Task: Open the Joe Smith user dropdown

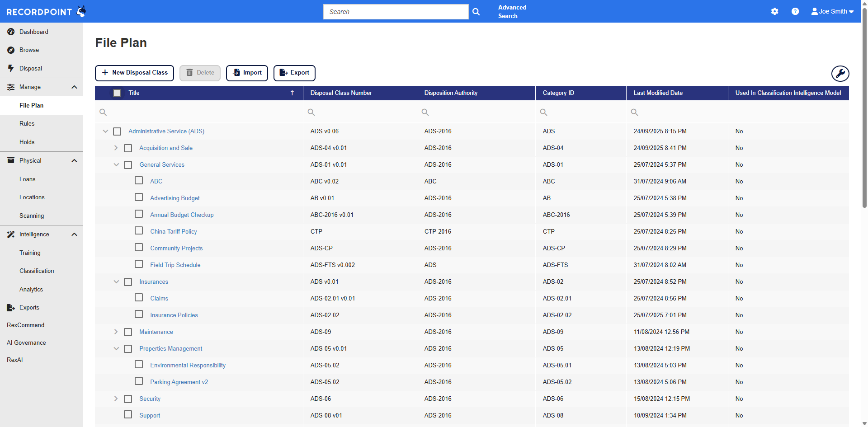Action: click(x=832, y=11)
